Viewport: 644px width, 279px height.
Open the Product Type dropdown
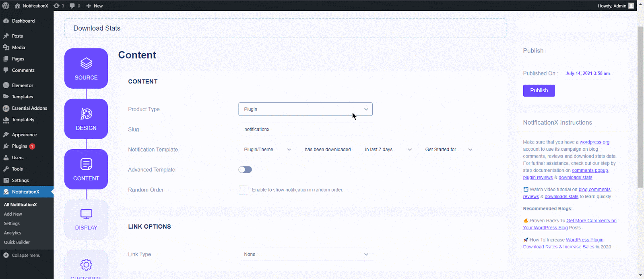coord(305,109)
